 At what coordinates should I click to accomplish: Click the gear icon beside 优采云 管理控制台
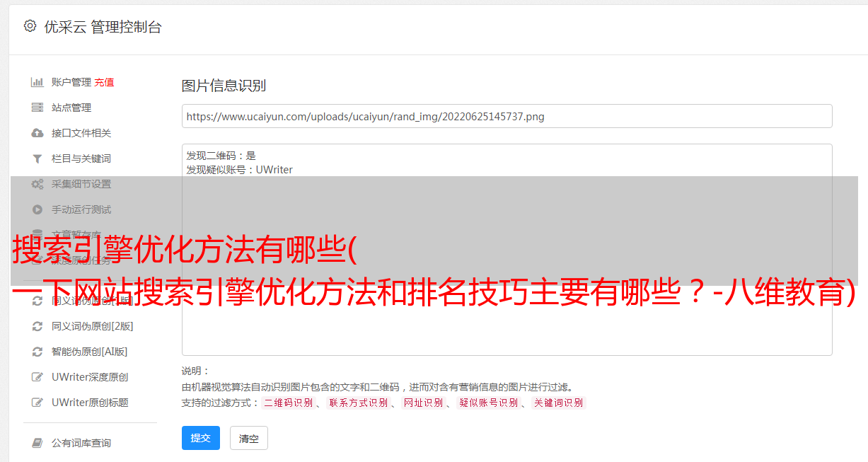click(x=30, y=27)
